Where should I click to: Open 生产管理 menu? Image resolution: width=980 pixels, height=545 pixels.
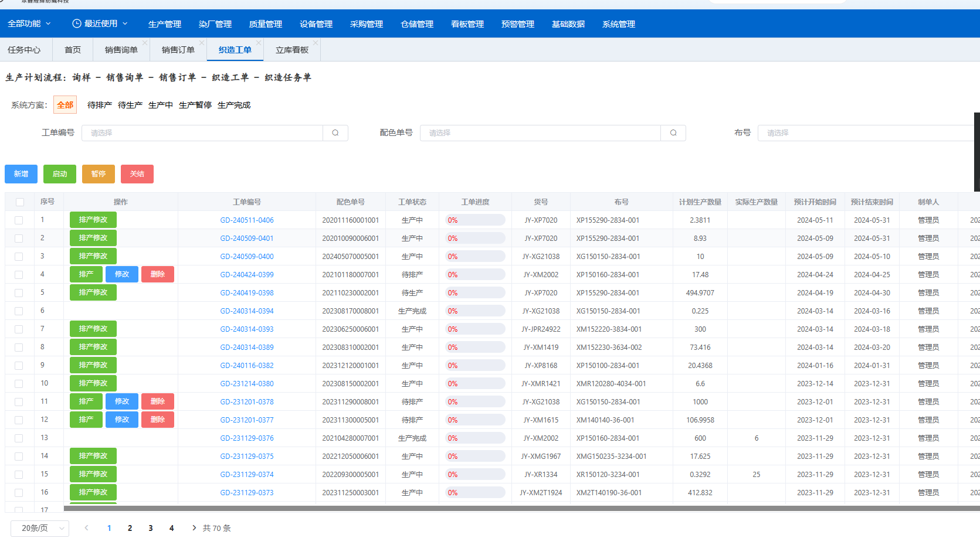point(165,24)
